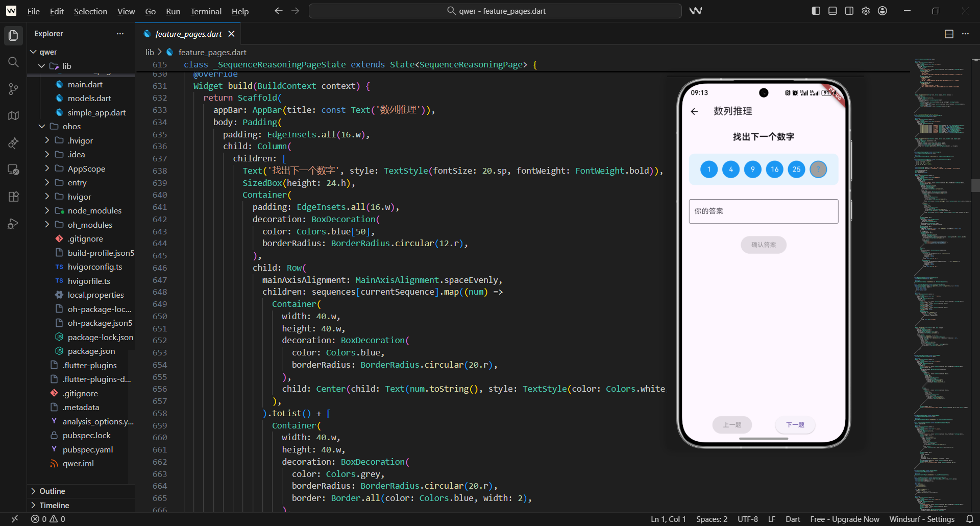This screenshot has height=526, width=980.
Task: Expand the entry folder
Action: click(47, 182)
